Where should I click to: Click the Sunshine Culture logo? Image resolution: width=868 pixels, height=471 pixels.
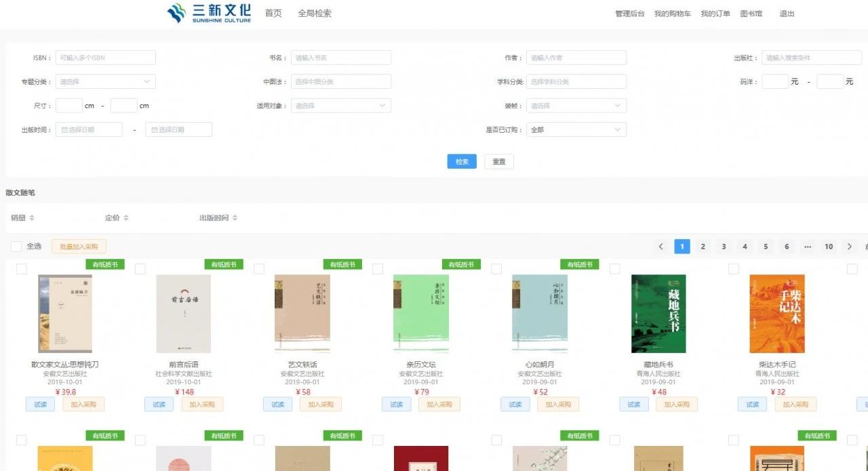209,13
